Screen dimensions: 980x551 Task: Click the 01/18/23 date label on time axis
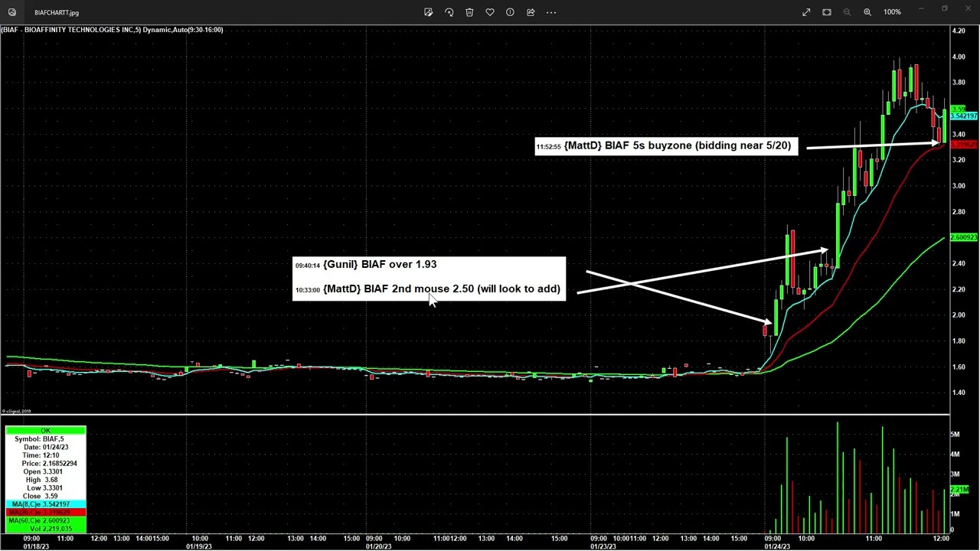pos(36,546)
